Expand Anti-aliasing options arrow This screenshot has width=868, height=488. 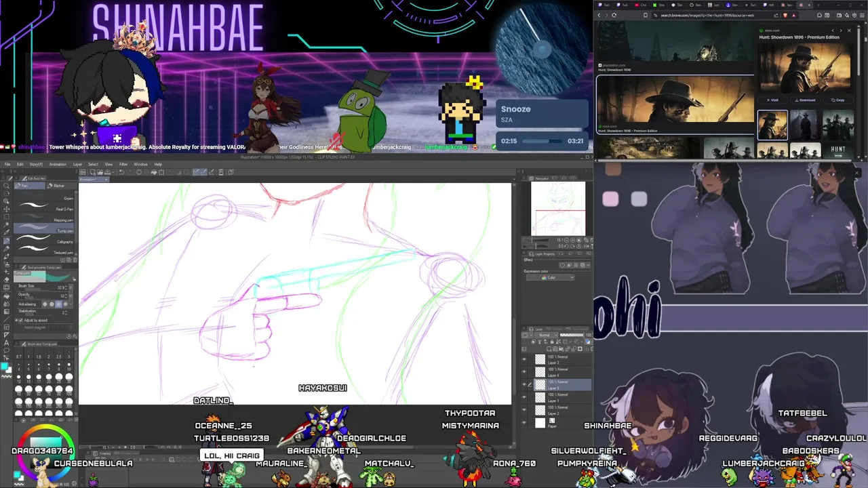click(71, 304)
